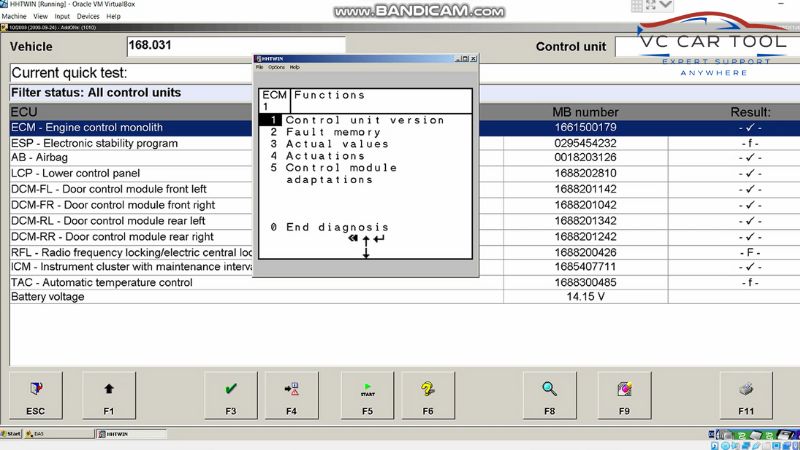Click the Vehicle field showing 168.031

(236, 46)
